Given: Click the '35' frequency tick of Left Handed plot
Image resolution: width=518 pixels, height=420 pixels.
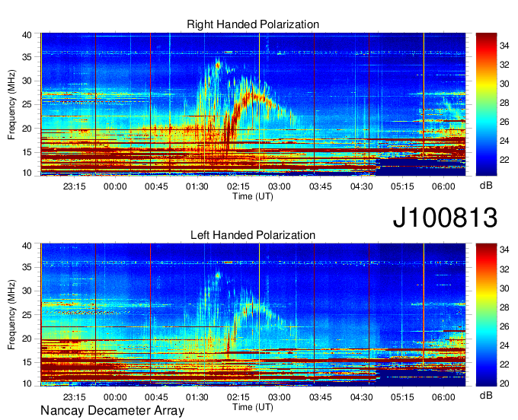Looking at the screenshot, I should (x=27, y=267).
